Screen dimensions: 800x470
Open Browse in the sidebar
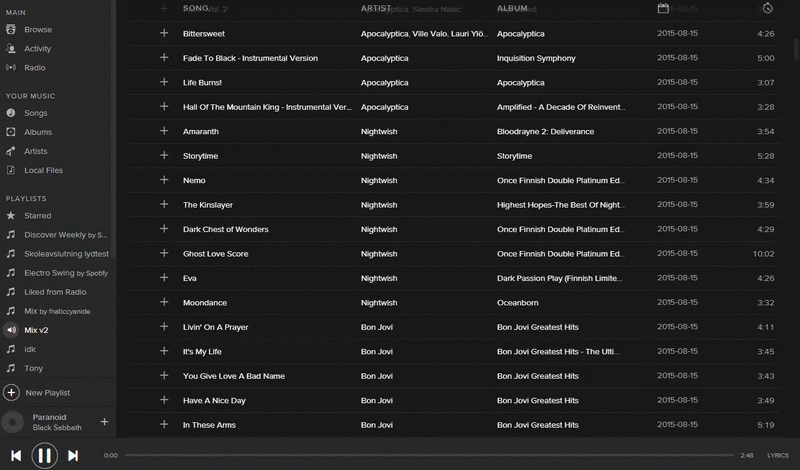(x=38, y=30)
